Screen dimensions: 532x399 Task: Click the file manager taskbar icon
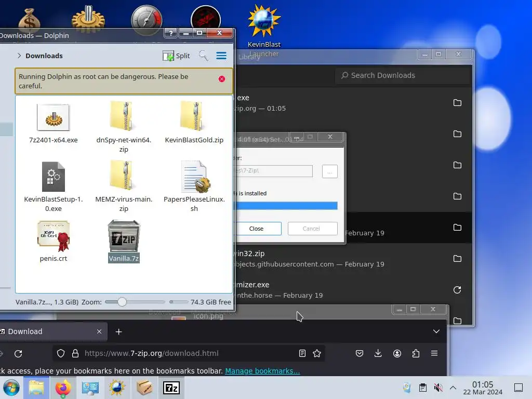[x=36, y=388]
